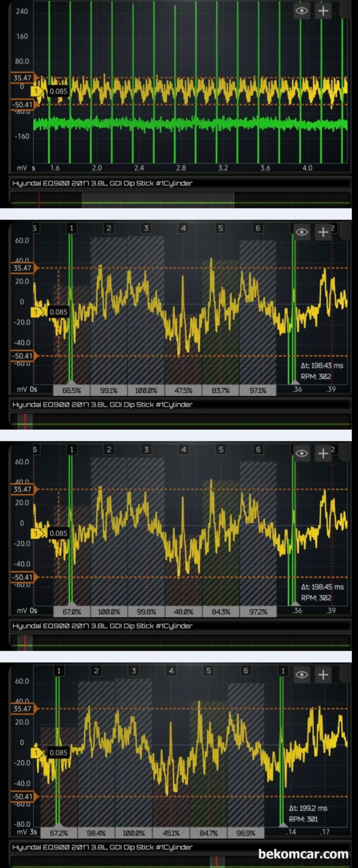
Task: Select cylinder 2 marker above the 99.1% column
Action: pyautogui.click(x=109, y=228)
